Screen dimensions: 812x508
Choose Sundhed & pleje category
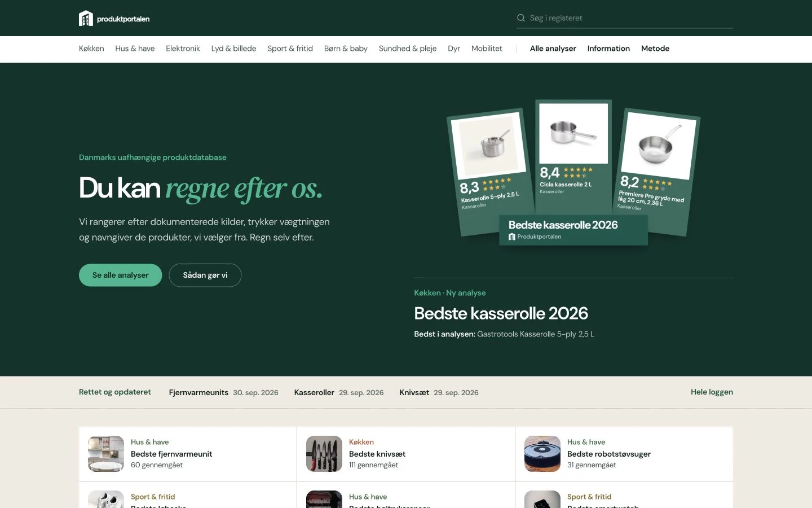[x=408, y=49]
